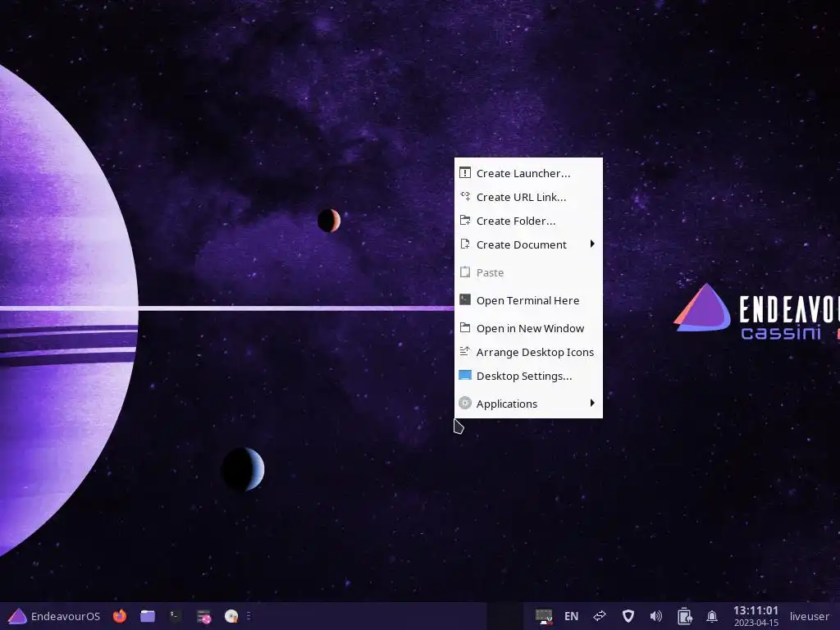The height and width of the screenshot is (630, 840).
Task: Select Arrange Desktop Icons
Action: coord(528,352)
